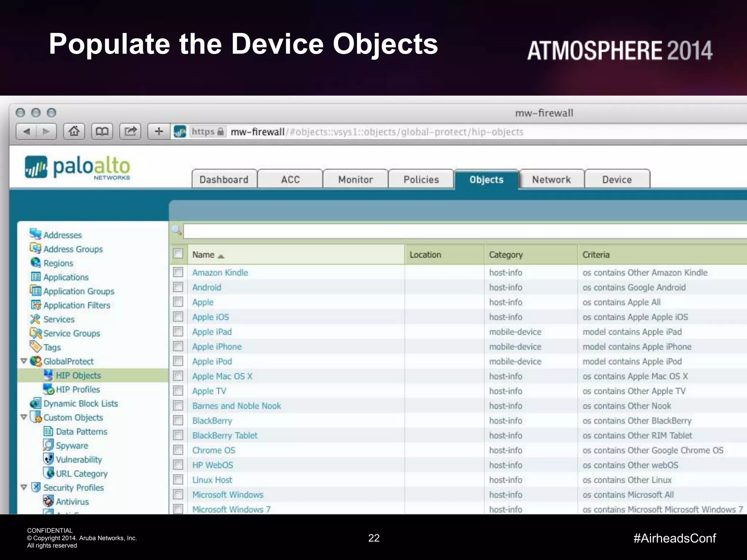Toggle the select-all checkbox in table header
Image resolution: width=747 pixels, height=560 pixels.
pos(178,253)
